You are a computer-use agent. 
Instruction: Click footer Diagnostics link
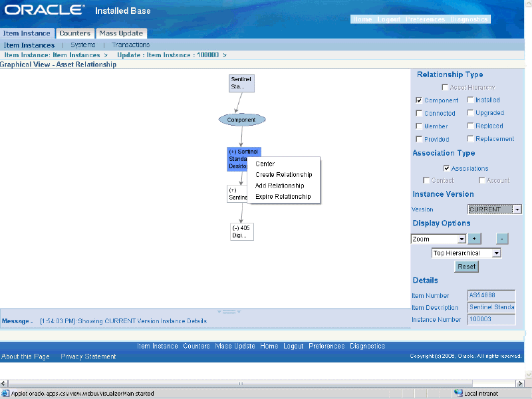point(368,346)
